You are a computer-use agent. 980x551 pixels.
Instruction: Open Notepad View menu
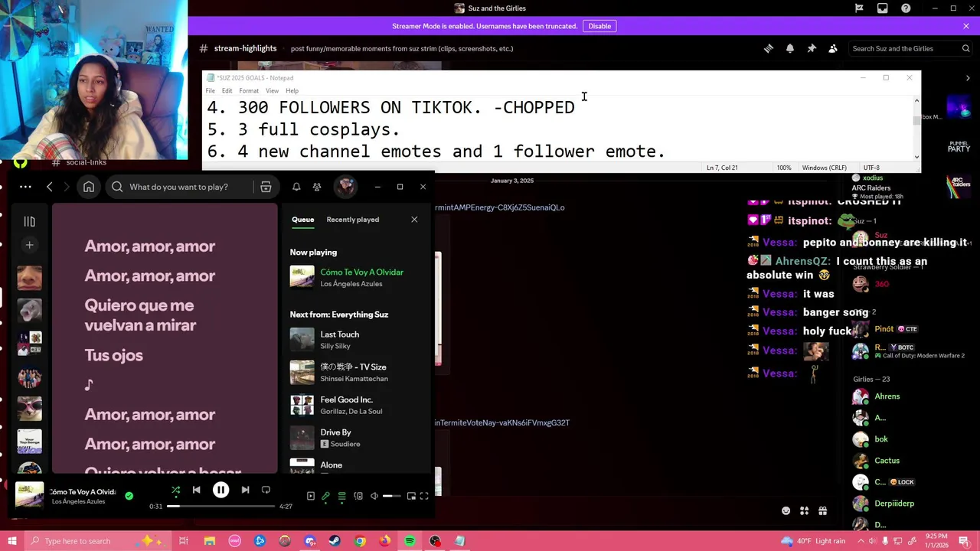(x=272, y=90)
